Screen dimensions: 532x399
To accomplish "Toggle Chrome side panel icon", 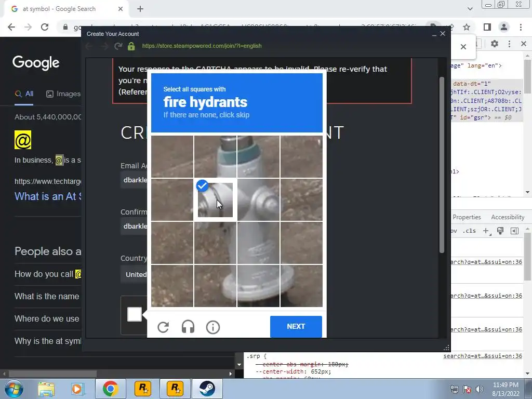I will tap(487, 27).
